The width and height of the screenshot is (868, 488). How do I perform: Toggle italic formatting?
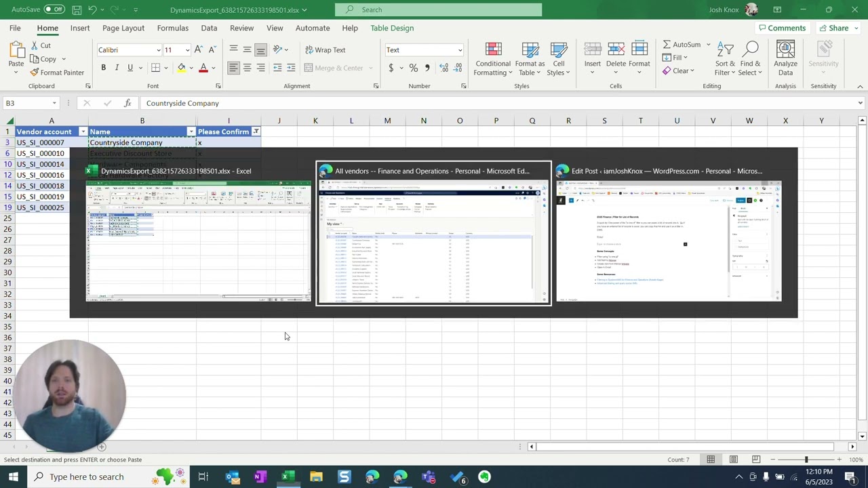tap(117, 68)
